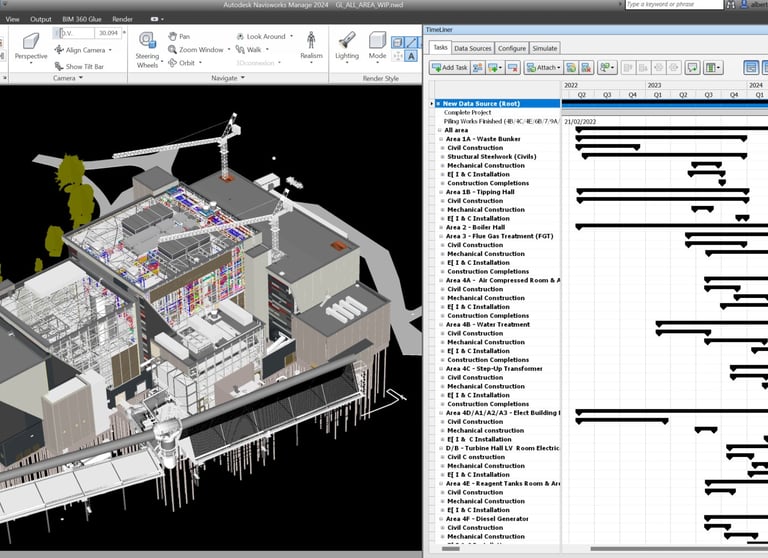This screenshot has height=558, width=768.
Task: Collapse the Area 1A - Waste Bunker task
Action: (x=441, y=139)
